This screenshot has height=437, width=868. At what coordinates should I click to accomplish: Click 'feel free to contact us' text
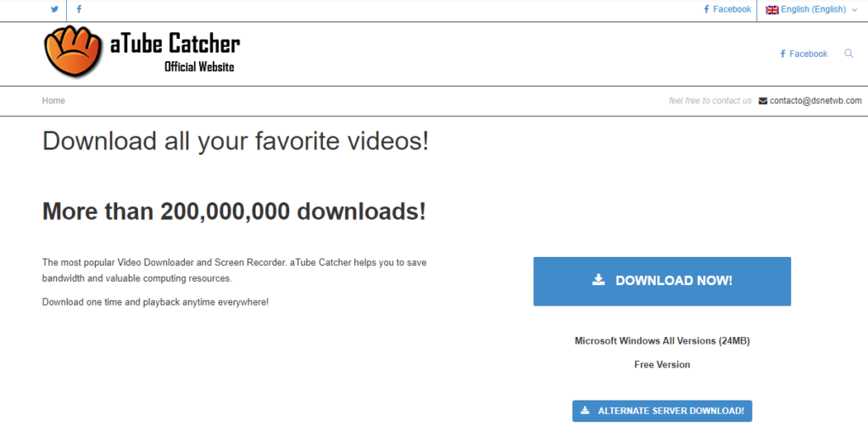pos(710,101)
